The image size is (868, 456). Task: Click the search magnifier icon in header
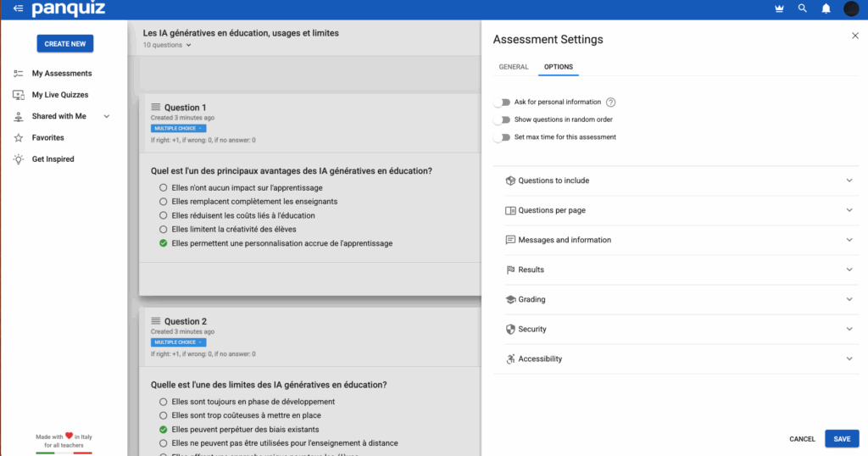802,8
